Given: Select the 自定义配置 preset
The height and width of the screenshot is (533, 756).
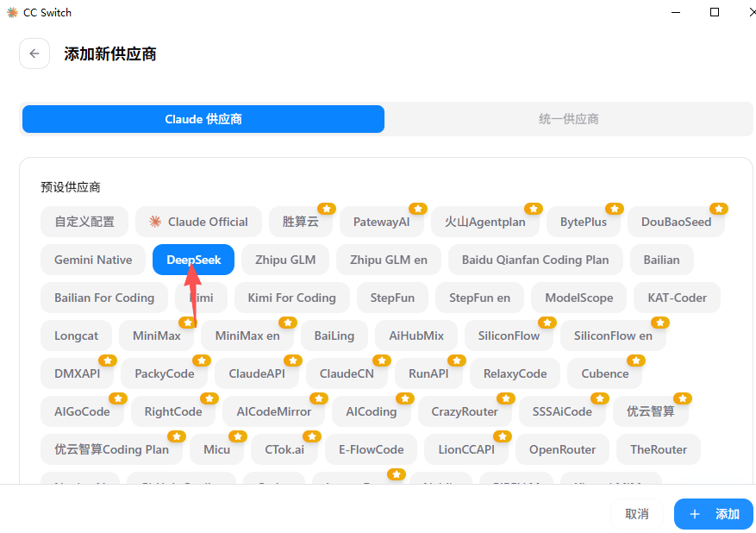Looking at the screenshot, I should 84,222.
